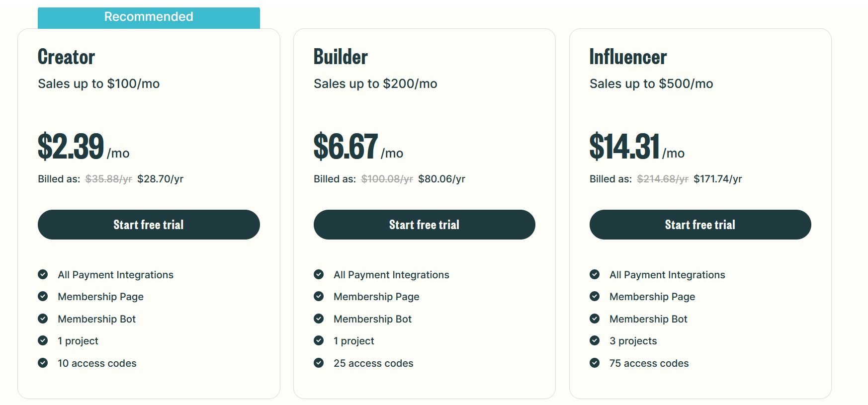This screenshot has height=405, width=868.
Task: Click the checkmark beside Builder's 25 access codes
Action: (x=319, y=363)
